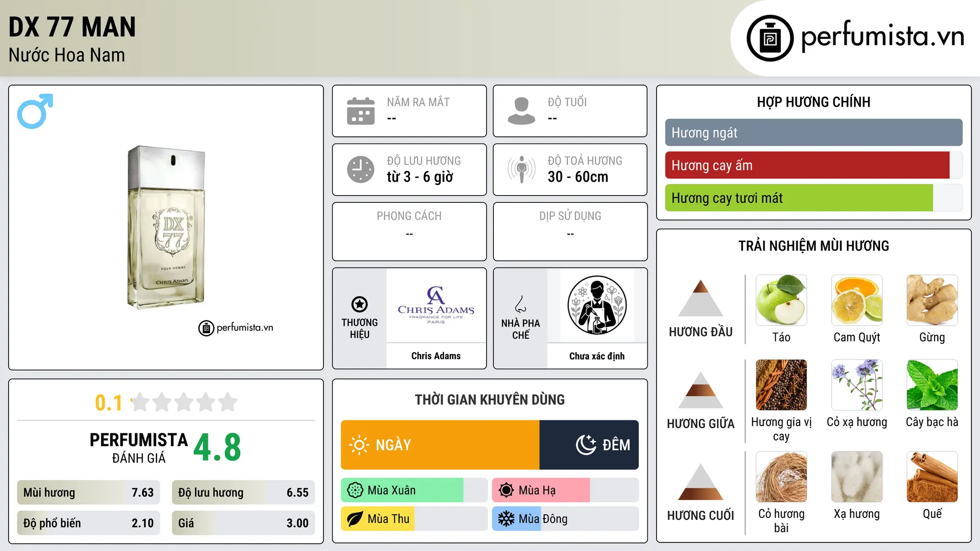The height and width of the screenshot is (551, 980).
Task: Open the Chris Adams brand name link
Action: (x=436, y=356)
